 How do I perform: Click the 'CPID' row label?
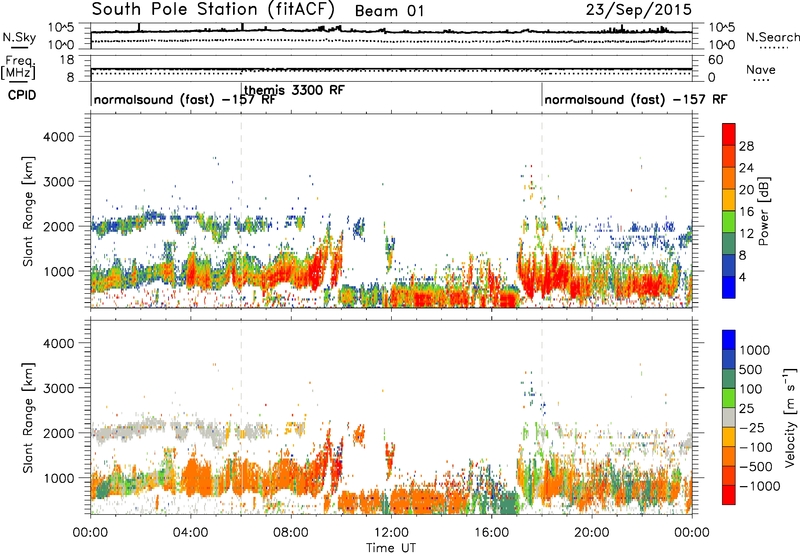pos(22,95)
